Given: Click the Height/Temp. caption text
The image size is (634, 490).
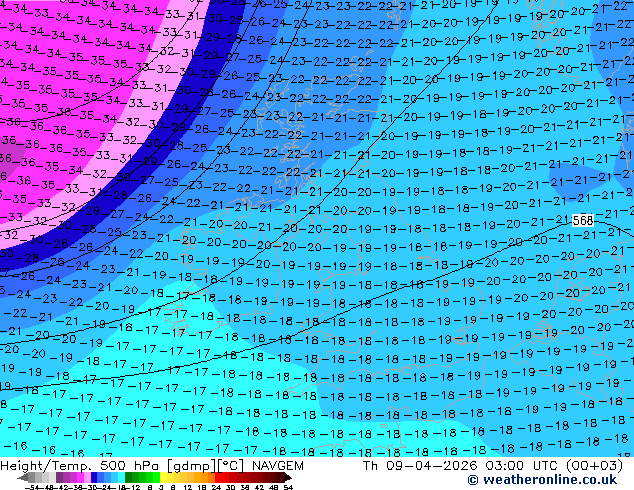Looking at the screenshot, I should (47, 466).
